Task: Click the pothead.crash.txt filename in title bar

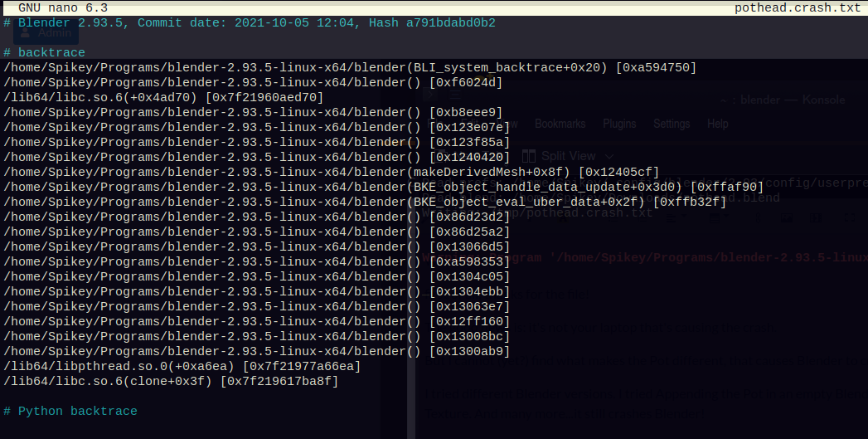Action: click(x=798, y=7)
